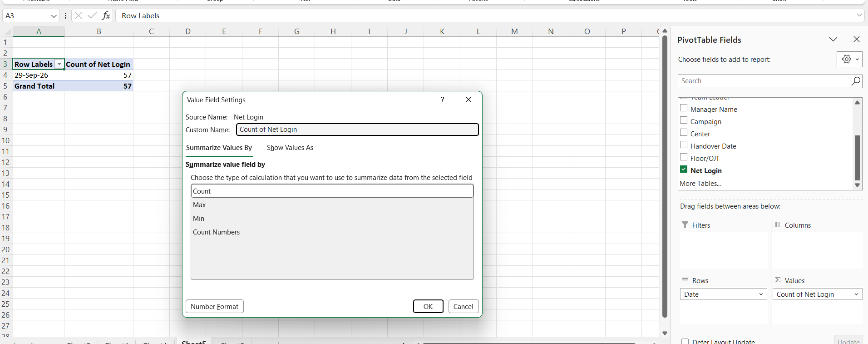Click the select-all corner of the worksheet
Image resolution: width=868 pixels, height=344 pixels.
[7, 31]
